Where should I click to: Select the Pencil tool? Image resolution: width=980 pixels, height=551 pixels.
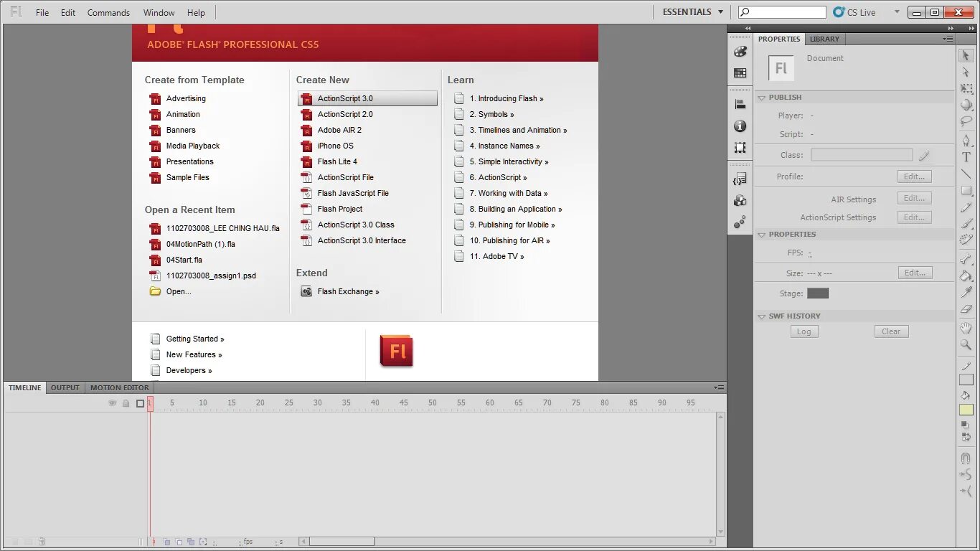coord(966,207)
